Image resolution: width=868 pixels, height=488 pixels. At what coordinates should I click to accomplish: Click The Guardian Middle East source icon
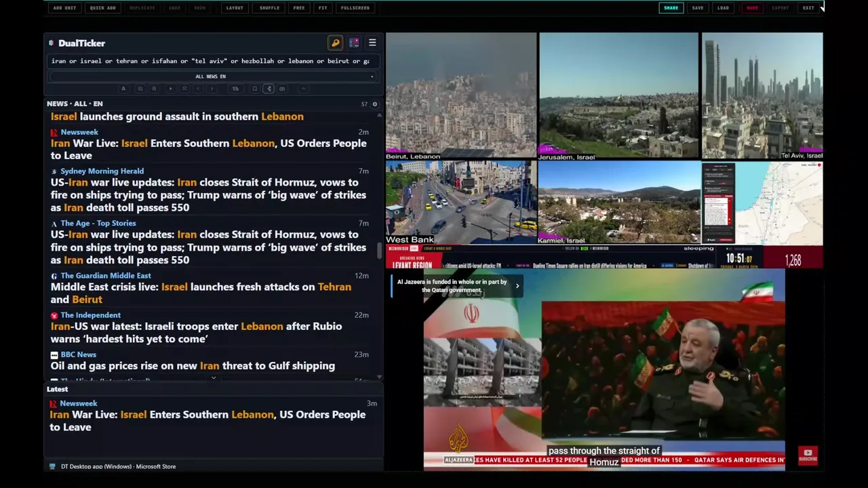pos(54,276)
